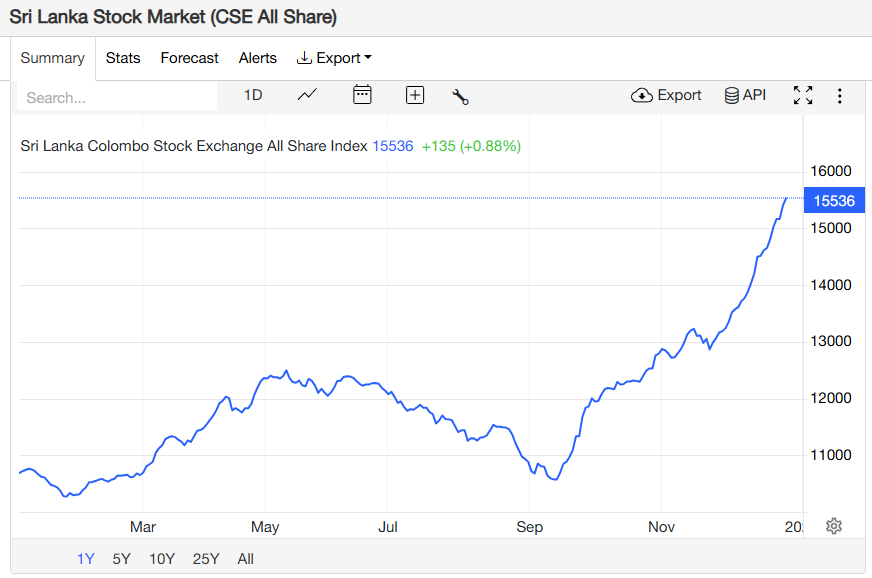The image size is (872, 578).
Task: Open the wrench chart tools icon
Action: (x=460, y=96)
